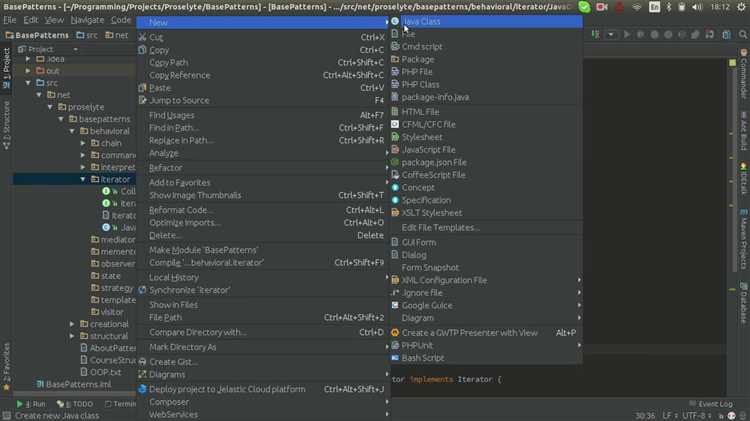Image resolution: width=750 pixels, height=421 pixels.
Task: Click the Create Gist icon
Action: tap(143, 362)
